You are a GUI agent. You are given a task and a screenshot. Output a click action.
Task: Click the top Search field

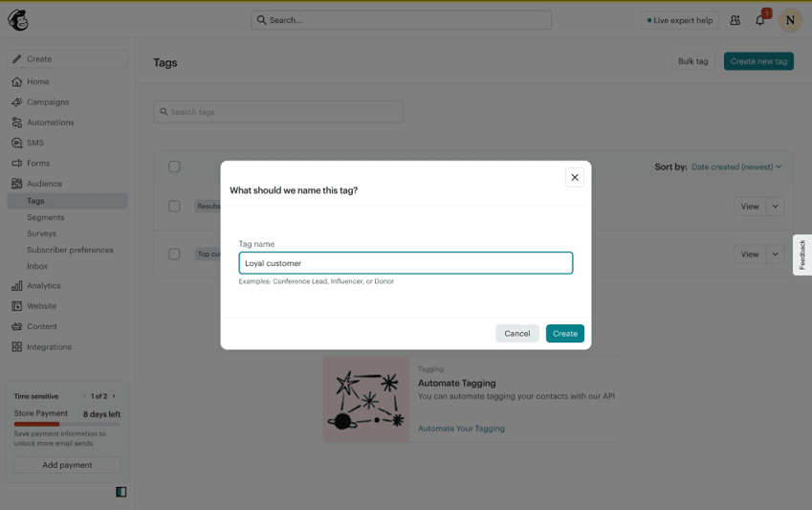[402, 20]
